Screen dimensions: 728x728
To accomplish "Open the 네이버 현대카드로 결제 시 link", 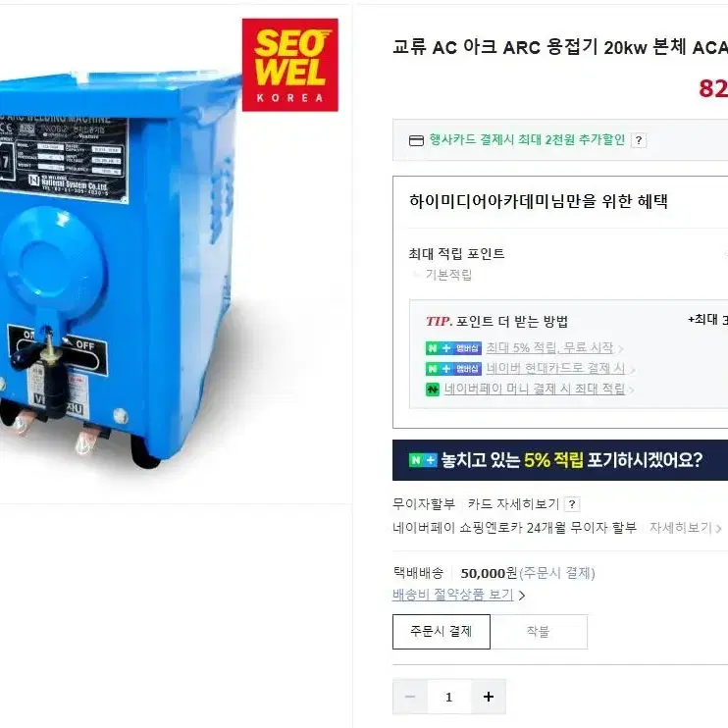I will tap(555, 368).
